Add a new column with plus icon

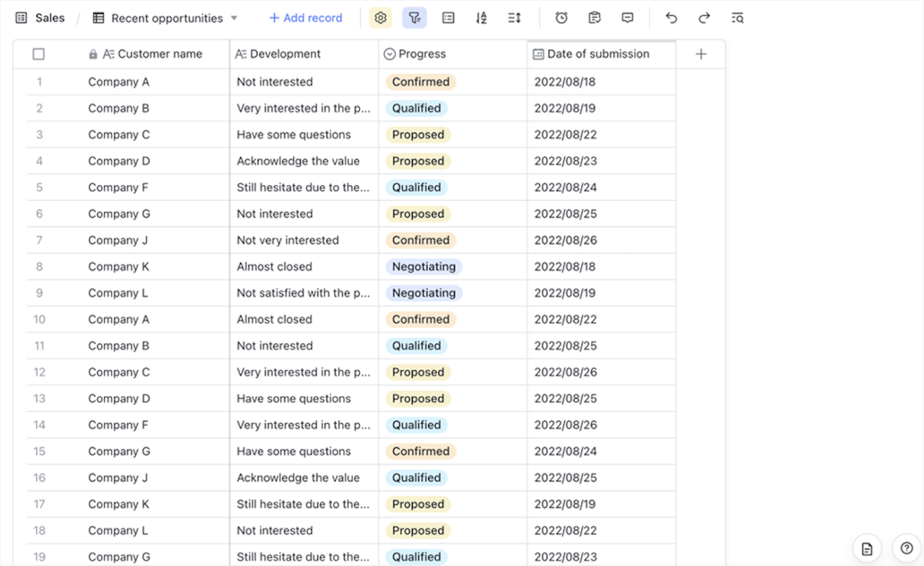point(701,54)
